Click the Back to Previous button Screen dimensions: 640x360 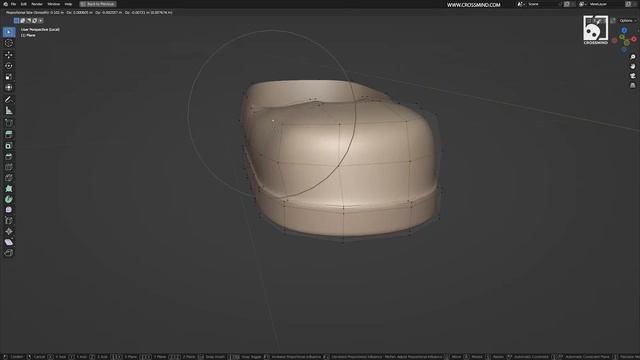pyautogui.click(x=98, y=4)
